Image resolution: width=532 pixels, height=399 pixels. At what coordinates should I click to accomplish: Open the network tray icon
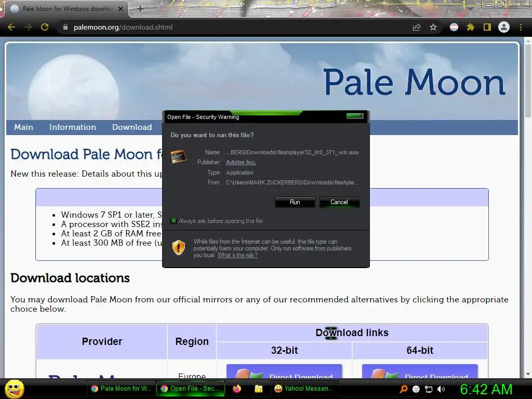pyautogui.click(x=429, y=390)
